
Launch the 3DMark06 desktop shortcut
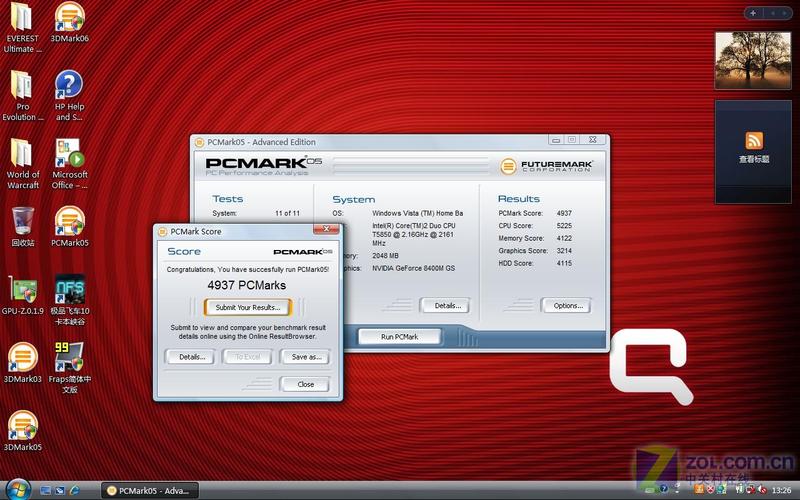pos(69,22)
